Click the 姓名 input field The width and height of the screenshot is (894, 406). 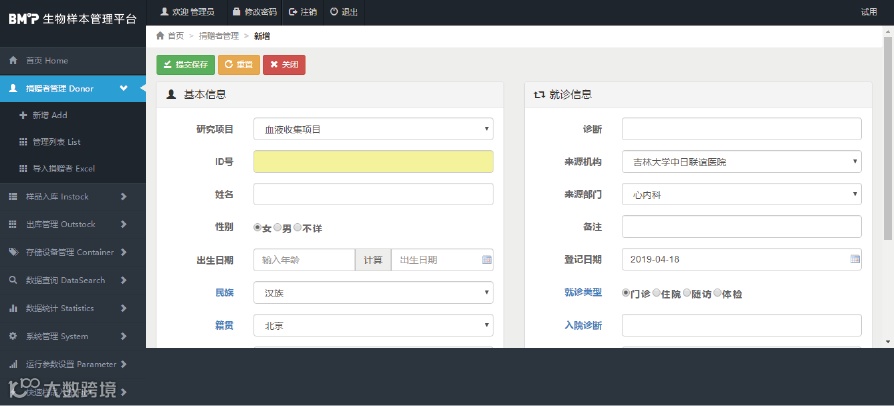click(373, 194)
